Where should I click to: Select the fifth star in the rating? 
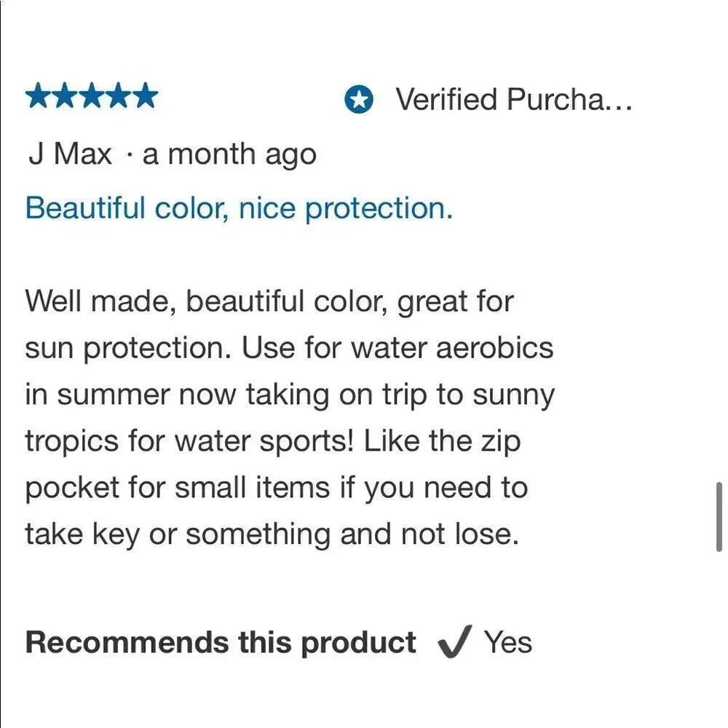(x=145, y=95)
